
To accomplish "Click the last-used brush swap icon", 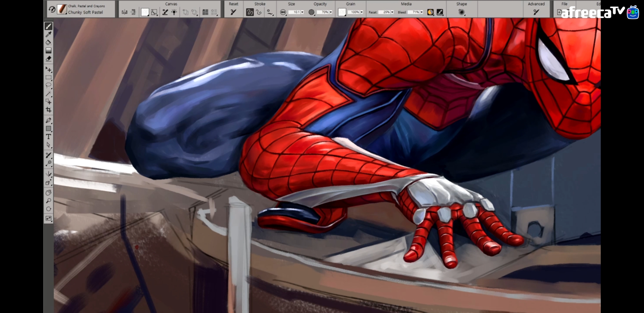I will [x=52, y=10].
